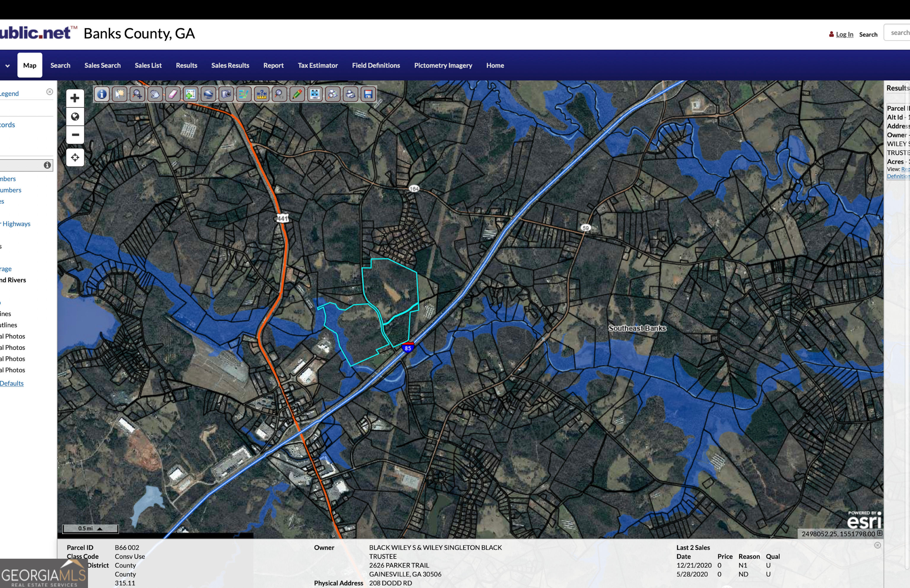Open the list-edit selection tool
The width and height of the screenshot is (910, 588).
(x=244, y=94)
